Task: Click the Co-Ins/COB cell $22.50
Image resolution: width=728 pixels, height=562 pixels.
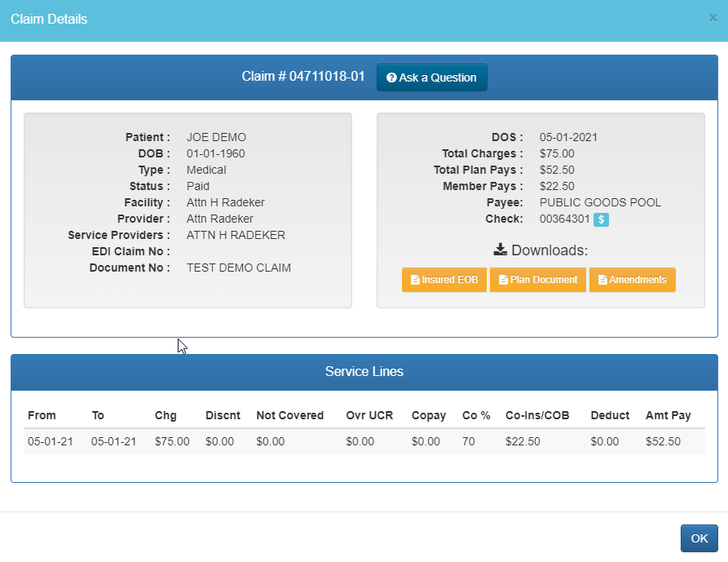Action: pyautogui.click(x=523, y=441)
